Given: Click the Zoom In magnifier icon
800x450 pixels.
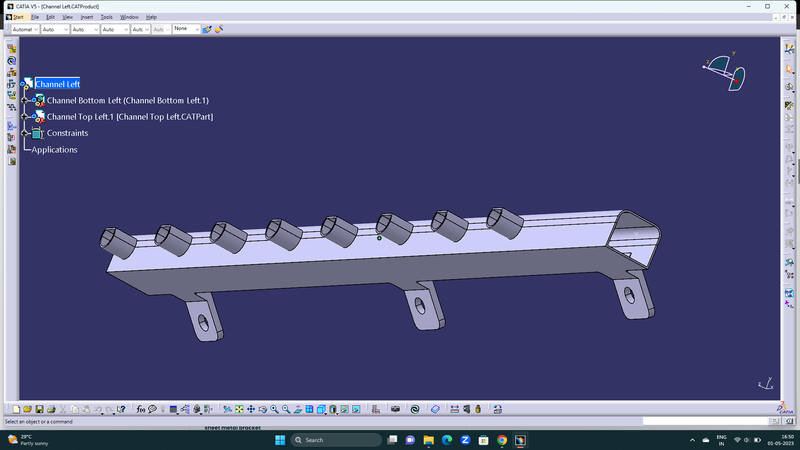Looking at the screenshot, I should [274, 409].
